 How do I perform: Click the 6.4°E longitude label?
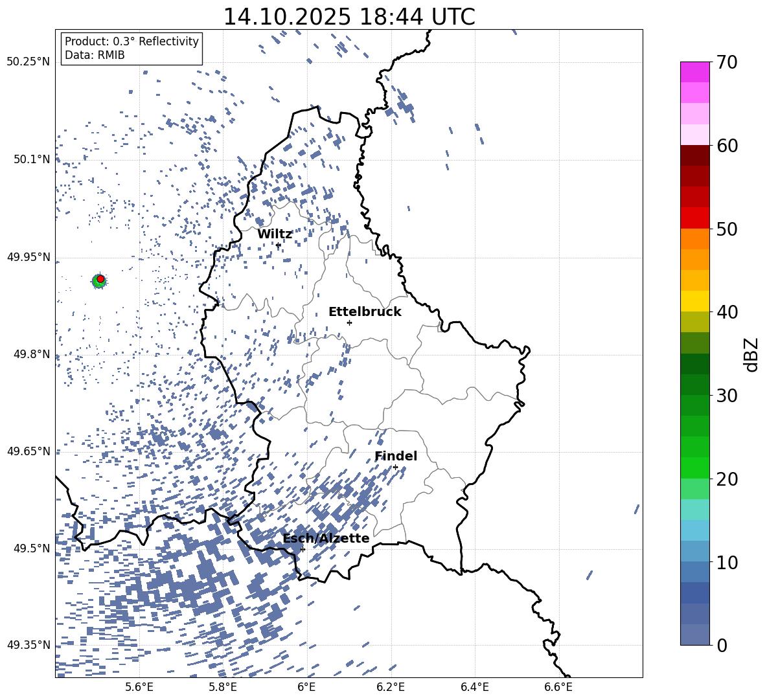(x=475, y=687)
